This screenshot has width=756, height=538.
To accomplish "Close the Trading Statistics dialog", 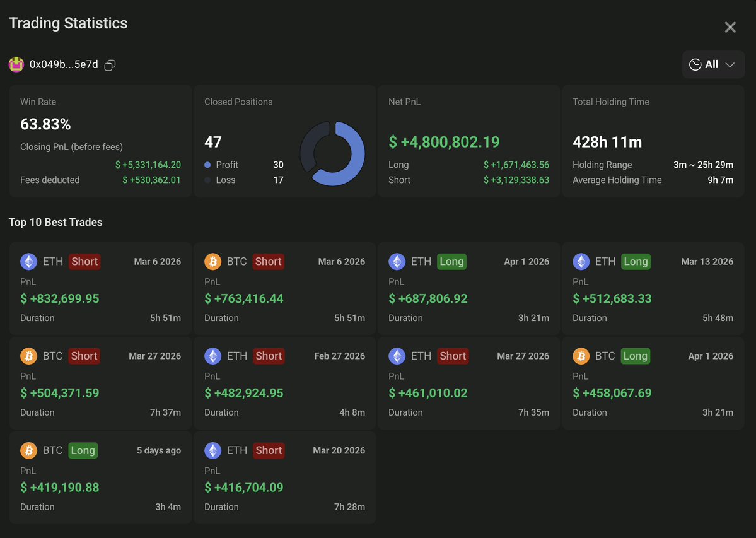I will (730, 27).
